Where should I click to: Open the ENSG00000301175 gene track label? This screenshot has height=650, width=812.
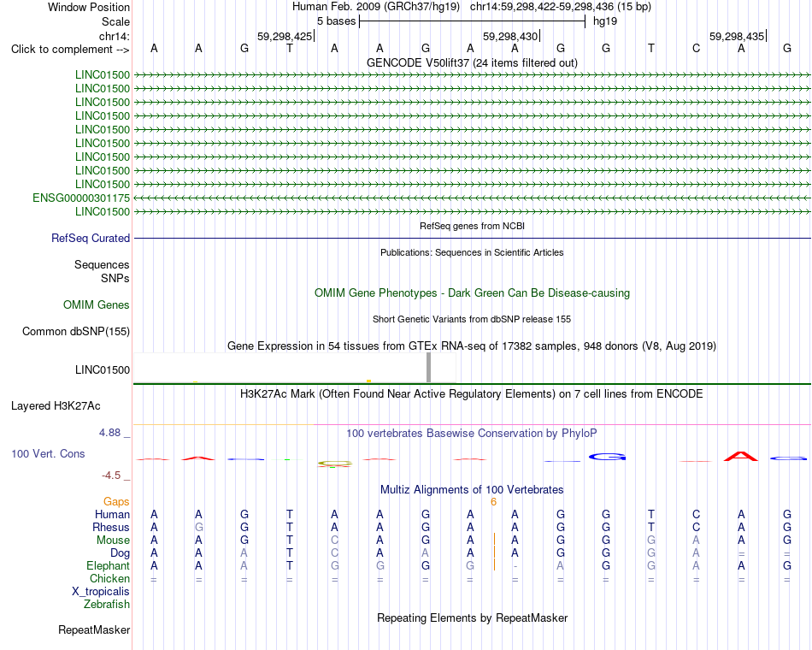pyautogui.click(x=81, y=198)
